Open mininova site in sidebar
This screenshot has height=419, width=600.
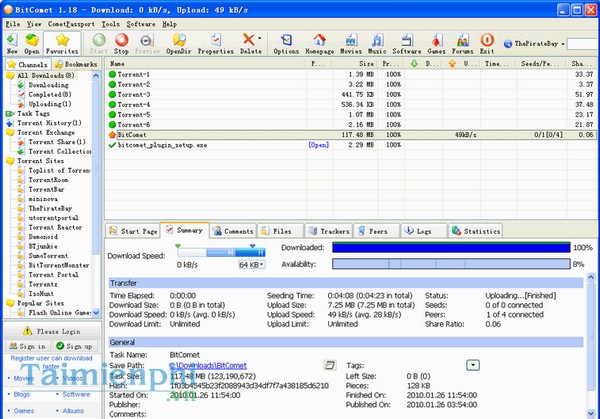pyautogui.click(x=43, y=199)
